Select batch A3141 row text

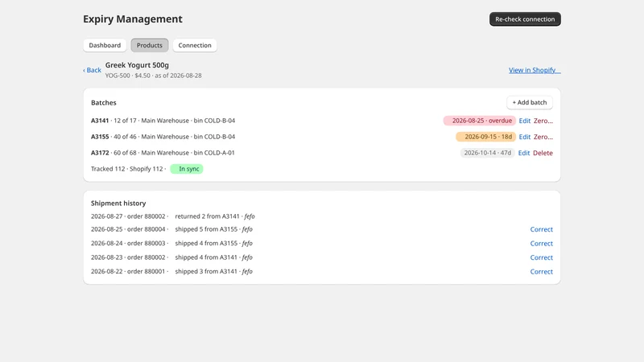click(163, 121)
